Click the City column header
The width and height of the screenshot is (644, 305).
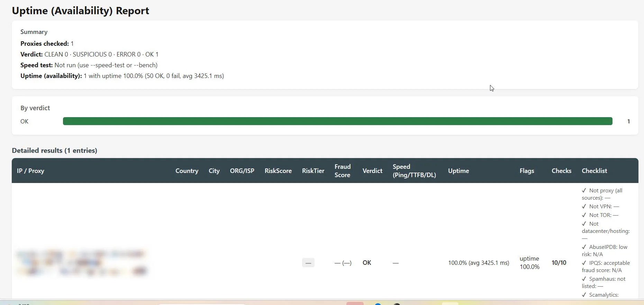click(x=214, y=171)
